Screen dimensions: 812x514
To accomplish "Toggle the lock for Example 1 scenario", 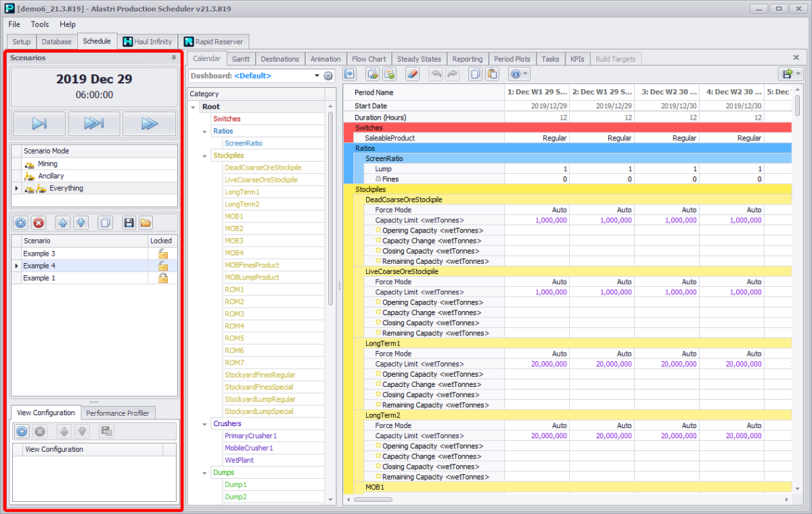I will 162,278.
